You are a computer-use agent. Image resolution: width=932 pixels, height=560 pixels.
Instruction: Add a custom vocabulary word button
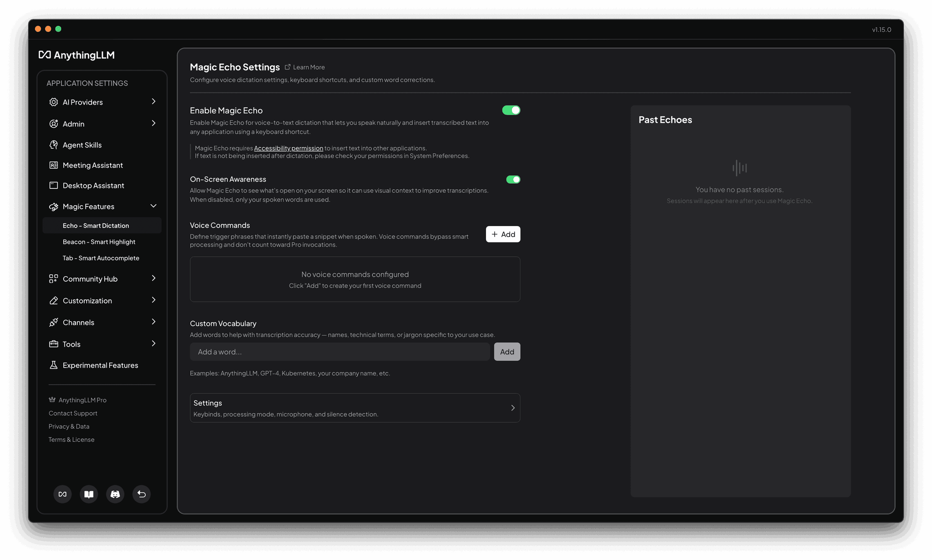507,352
